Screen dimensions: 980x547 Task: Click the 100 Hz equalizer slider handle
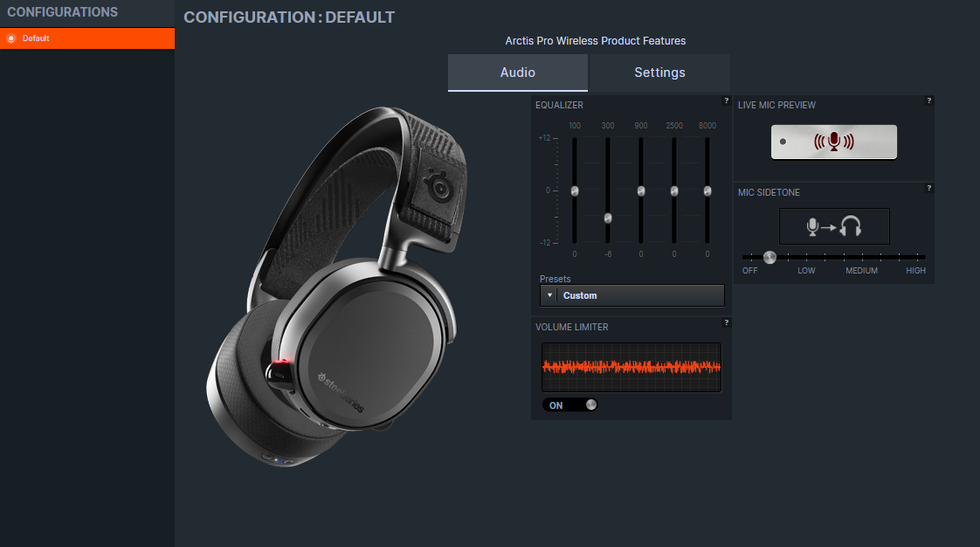click(575, 190)
